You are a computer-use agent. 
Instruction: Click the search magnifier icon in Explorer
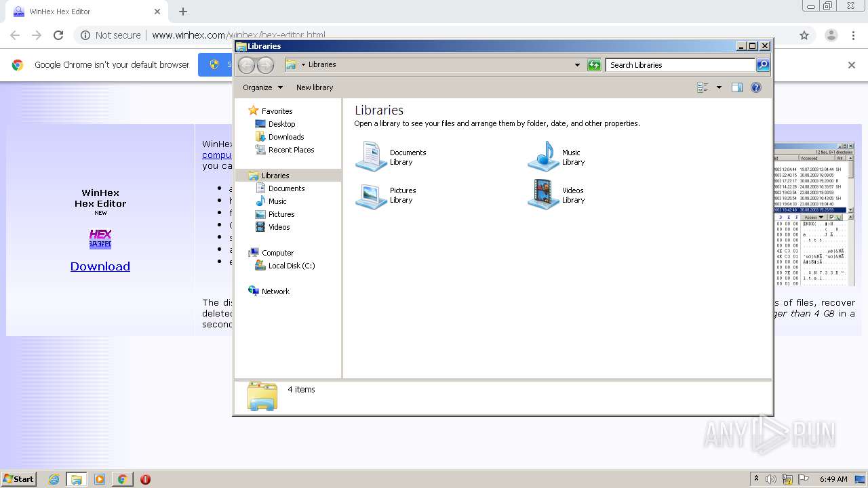763,65
